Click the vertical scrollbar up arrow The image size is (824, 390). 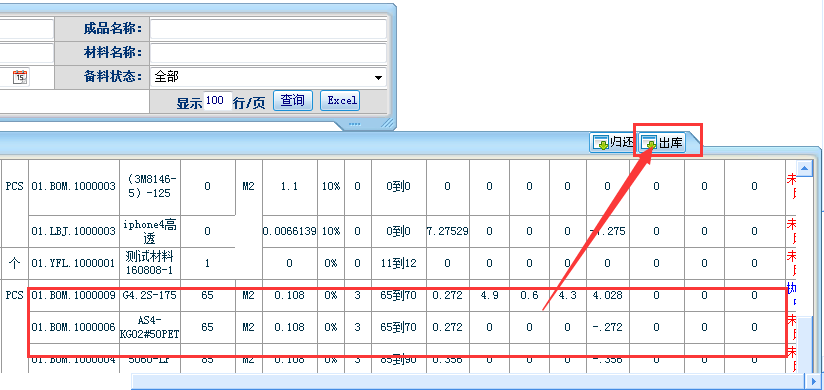pyautogui.click(x=804, y=169)
